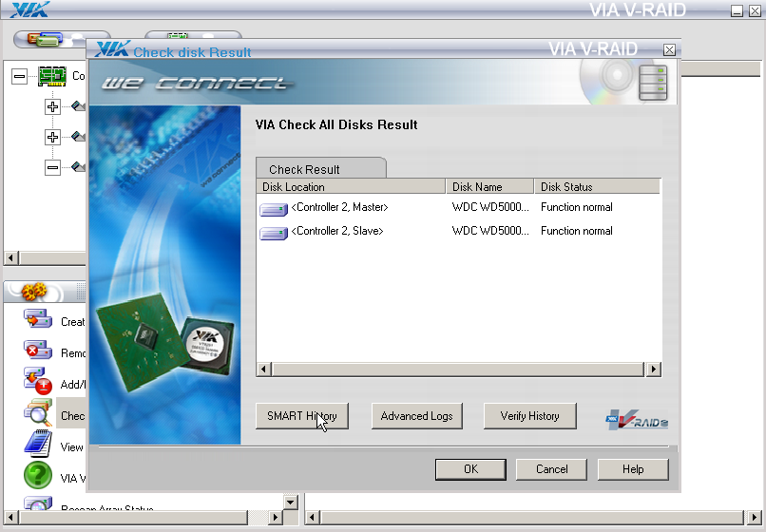
Task: Close the main VIA V-RAID window
Action: coord(755,10)
